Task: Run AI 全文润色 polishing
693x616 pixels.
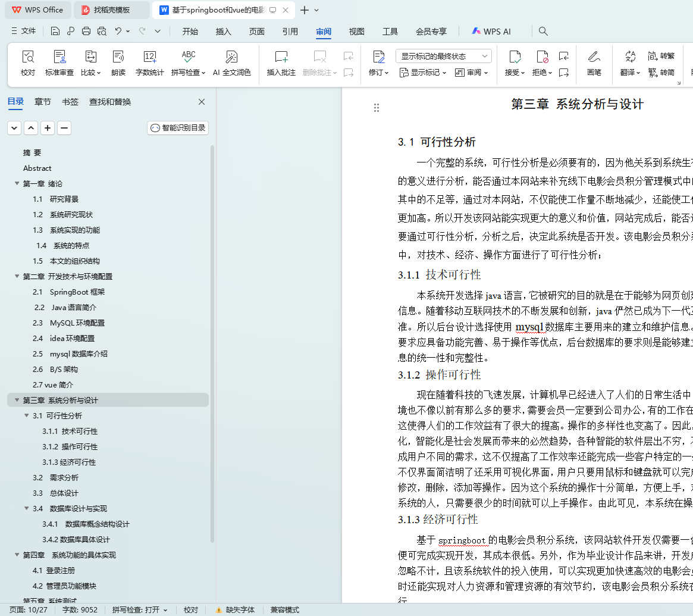Action: [231, 63]
